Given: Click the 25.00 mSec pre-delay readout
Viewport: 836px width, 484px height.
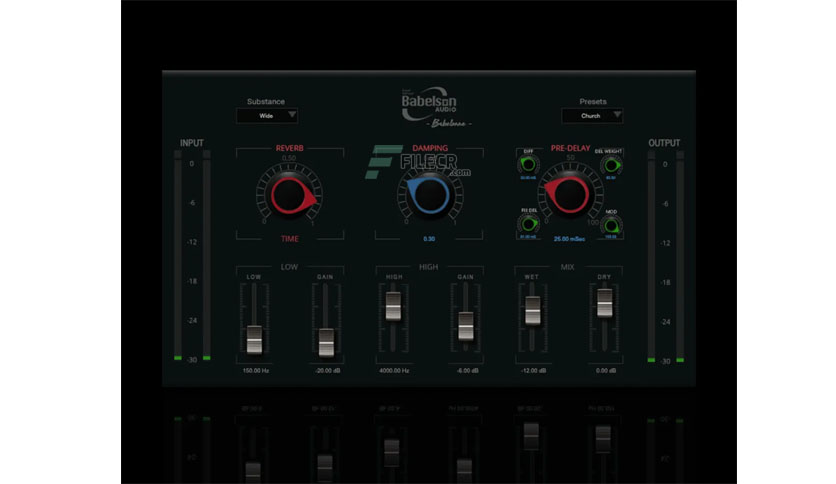Looking at the screenshot, I should tap(569, 239).
